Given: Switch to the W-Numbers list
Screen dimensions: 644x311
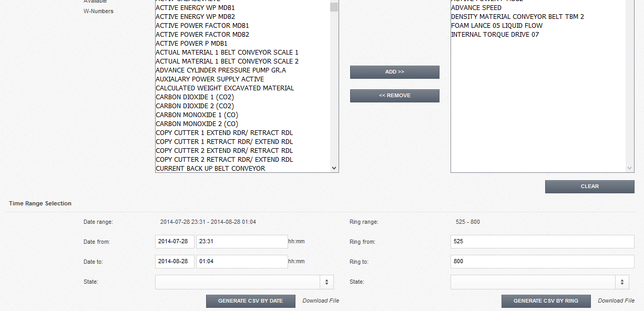Looking at the screenshot, I should [x=98, y=11].
